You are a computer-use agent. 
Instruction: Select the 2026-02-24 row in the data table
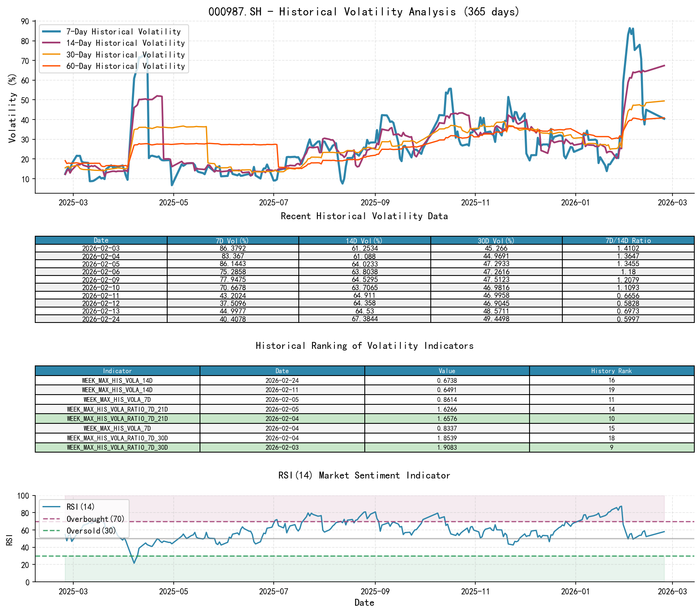coord(100,319)
